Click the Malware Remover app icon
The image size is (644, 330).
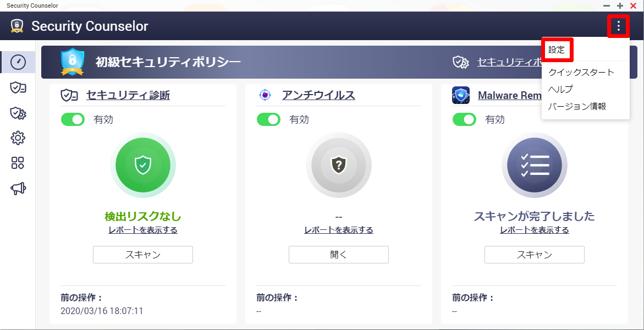coord(460,95)
